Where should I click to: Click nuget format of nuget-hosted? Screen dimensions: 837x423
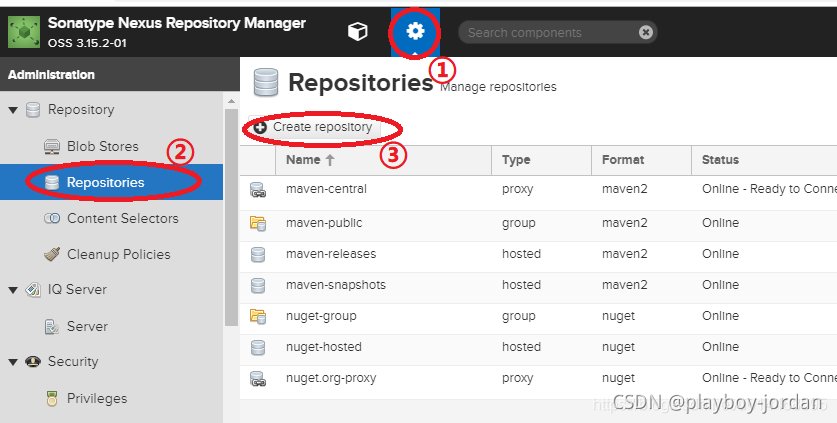coord(618,347)
